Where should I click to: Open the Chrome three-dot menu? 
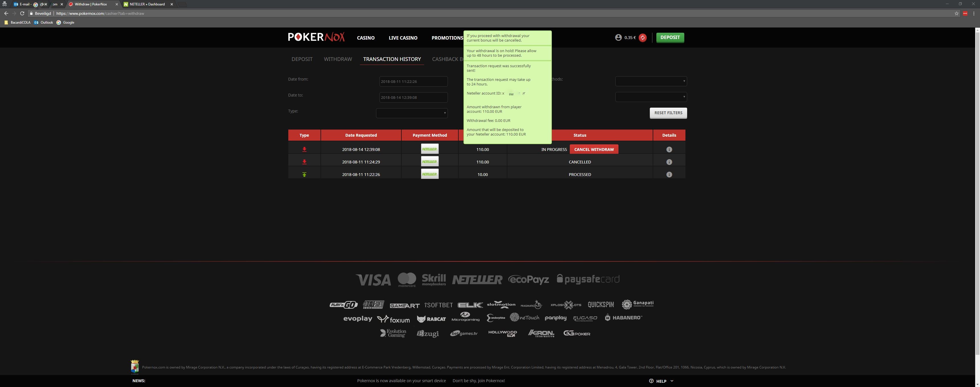click(x=974, y=13)
